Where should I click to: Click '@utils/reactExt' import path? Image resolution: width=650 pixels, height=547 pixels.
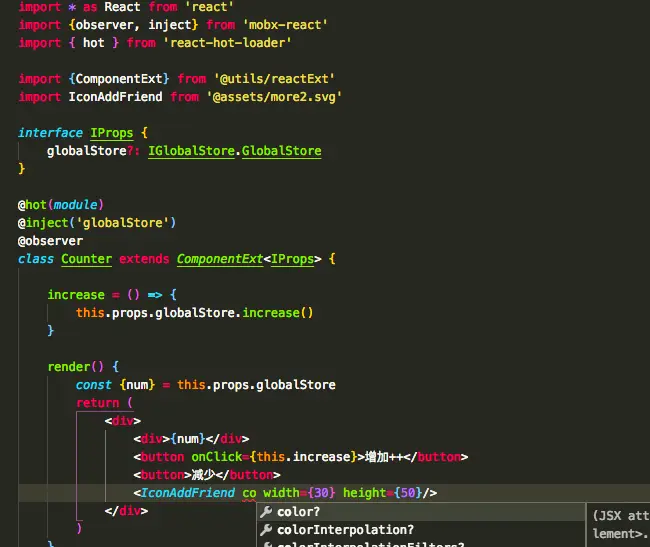(x=274, y=78)
